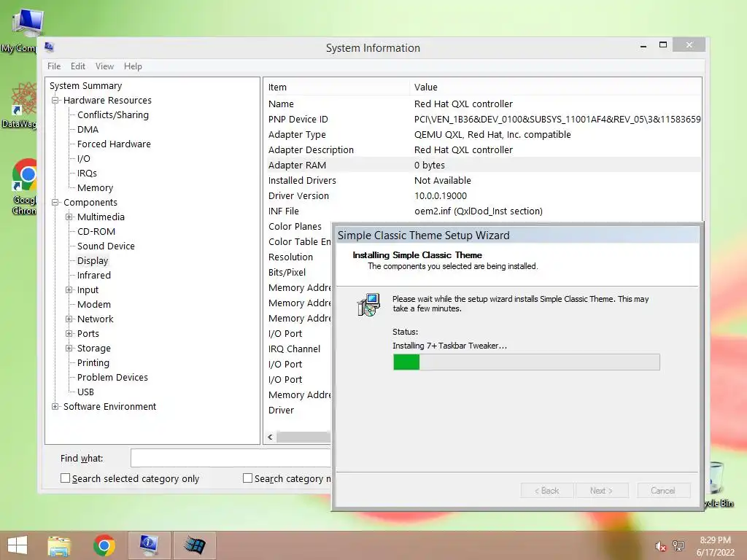The height and width of the screenshot is (560, 747).
Task: Click the horizontal scrollbar left arrow
Action: pos(270,437)
